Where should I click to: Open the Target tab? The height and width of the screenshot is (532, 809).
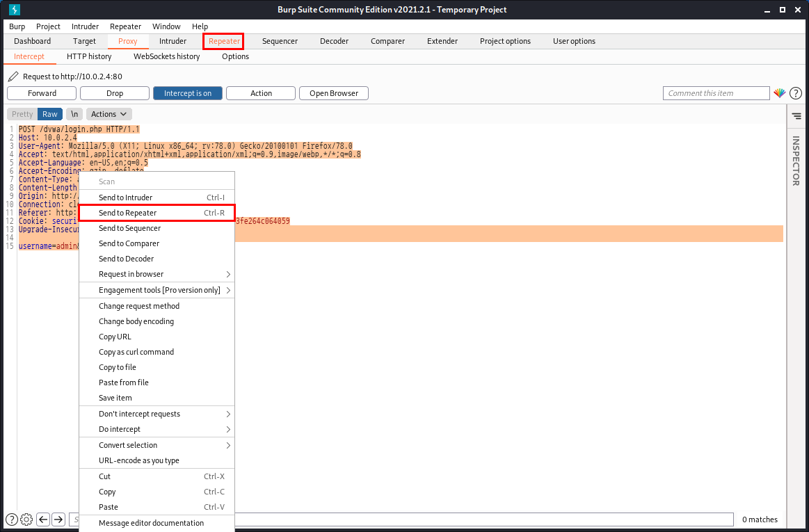coord(84,41)
